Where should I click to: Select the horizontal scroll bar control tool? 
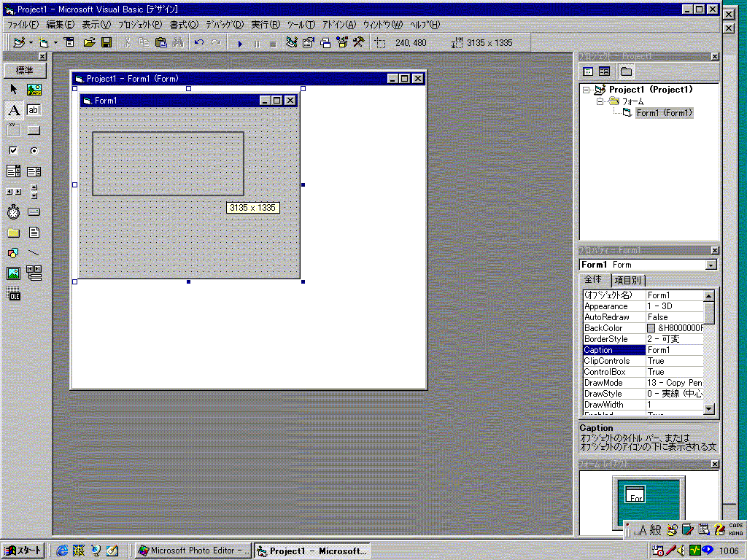(13, 192)
